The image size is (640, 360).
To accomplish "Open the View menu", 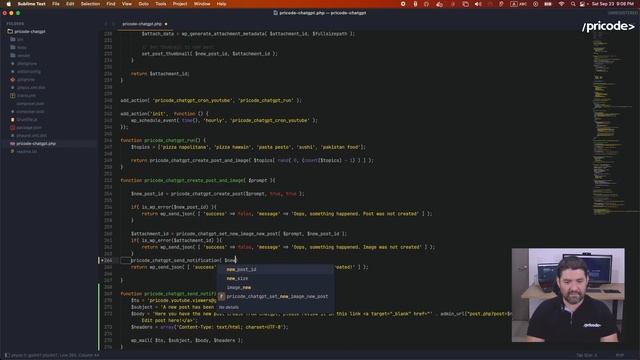I will (x=127, y=4).
